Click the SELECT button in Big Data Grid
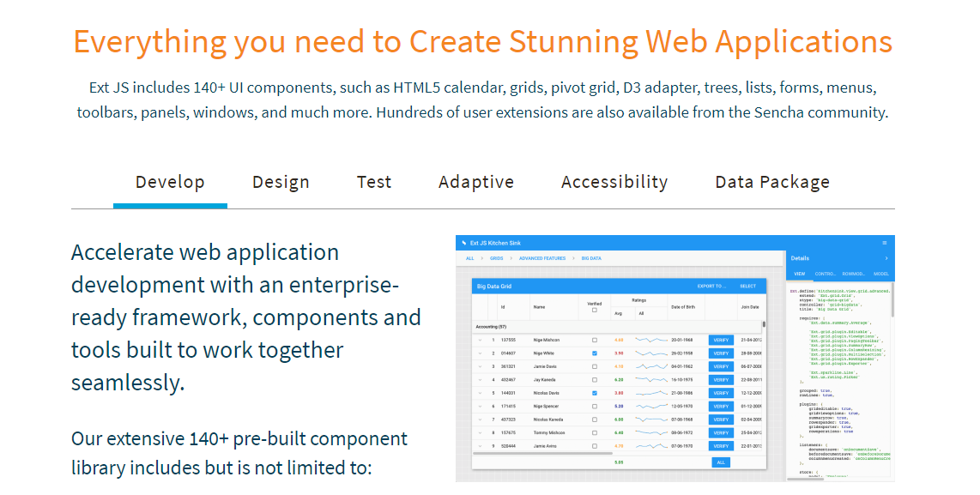 pos(748,287)
